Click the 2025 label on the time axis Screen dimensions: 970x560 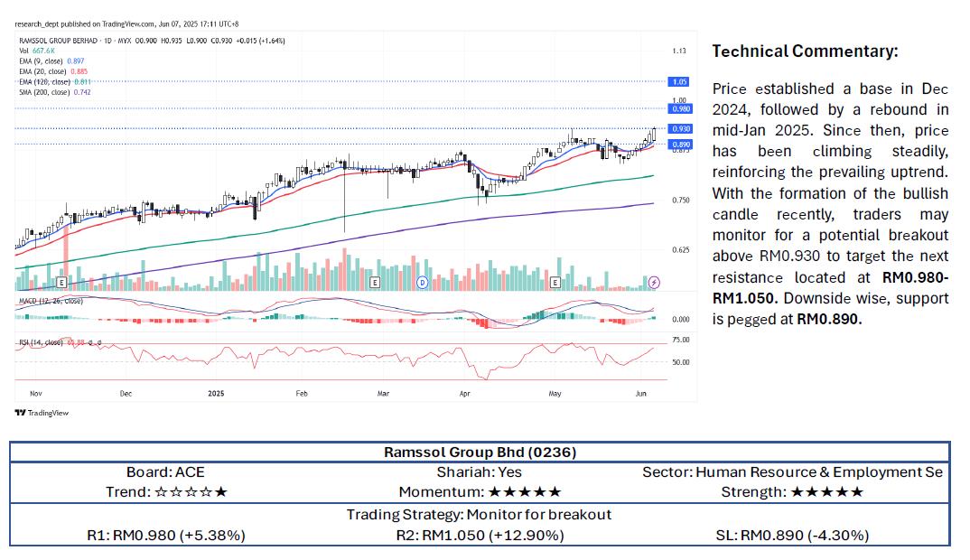[x=216, y=394]
